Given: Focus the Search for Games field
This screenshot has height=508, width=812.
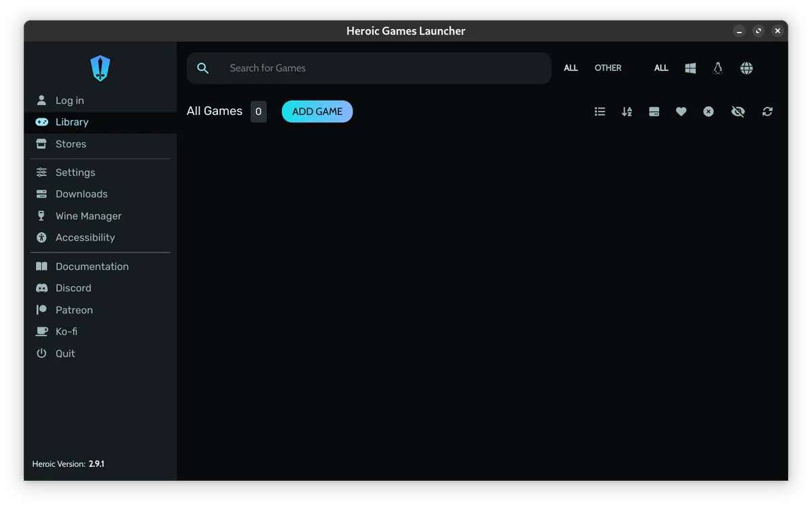Looking at the screenshot, I should coord(369,68).
